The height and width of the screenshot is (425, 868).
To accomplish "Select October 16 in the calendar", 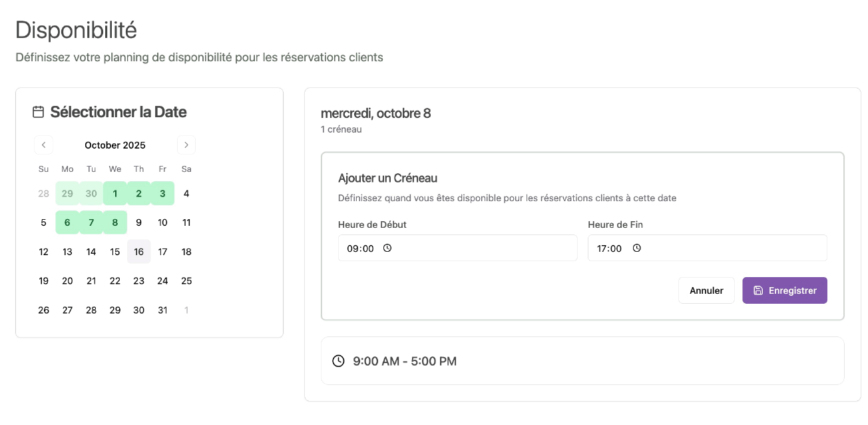I will 138,252.
